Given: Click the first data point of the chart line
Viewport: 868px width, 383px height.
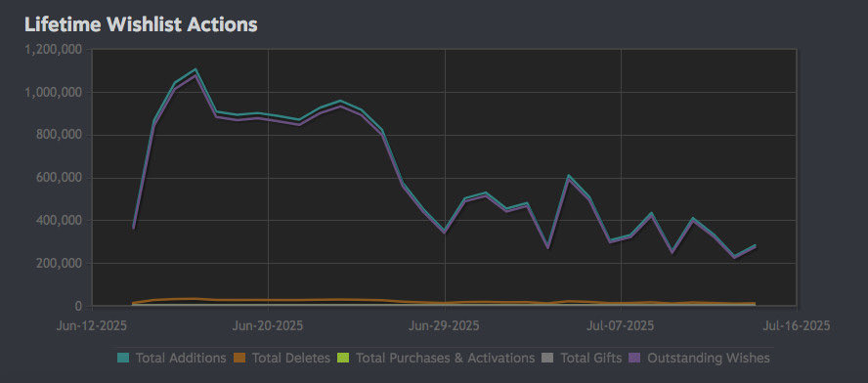Looking at the screenshot, I should point(133,227).
